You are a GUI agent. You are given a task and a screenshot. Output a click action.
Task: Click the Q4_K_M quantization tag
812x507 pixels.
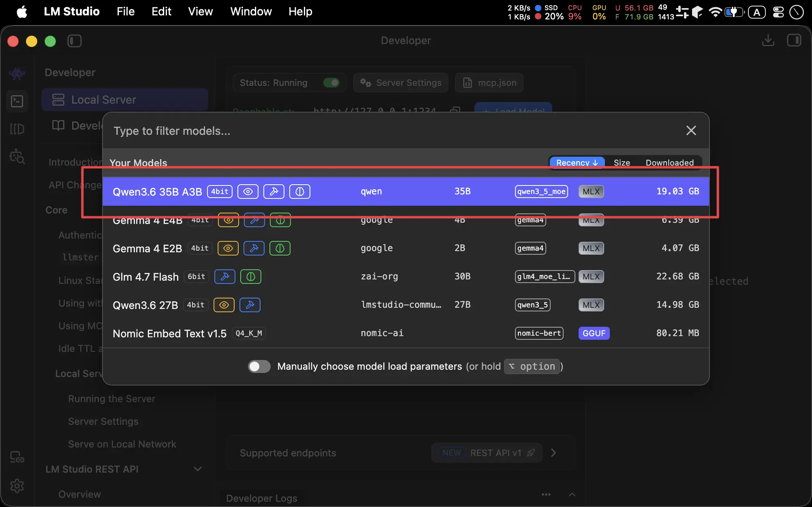(249, 333)
